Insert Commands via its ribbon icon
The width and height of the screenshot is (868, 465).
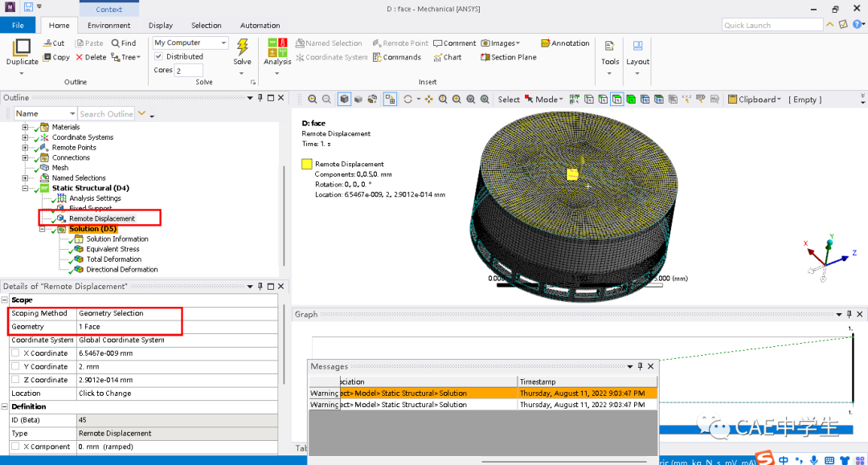(x=377, y=57)
